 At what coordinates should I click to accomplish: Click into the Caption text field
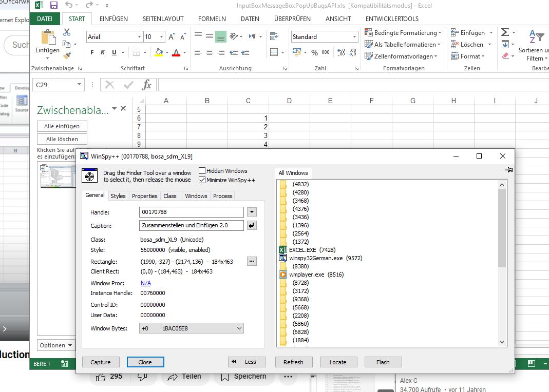pyautogui.click(x=192, y=226)
